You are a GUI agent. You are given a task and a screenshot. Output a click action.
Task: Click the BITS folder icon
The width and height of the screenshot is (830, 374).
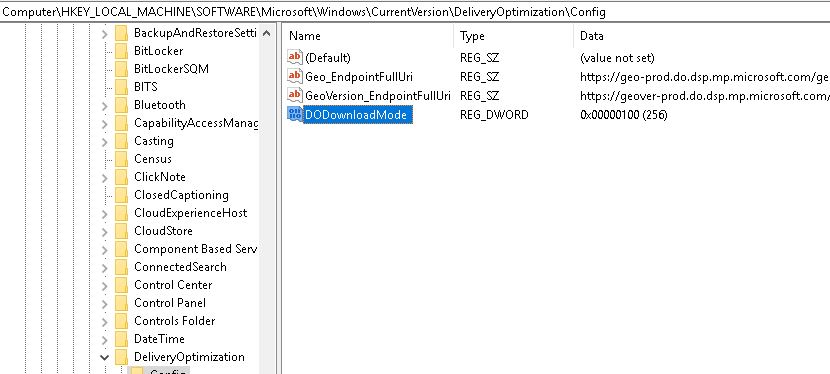pyautogui.click(x=121, y=87)
